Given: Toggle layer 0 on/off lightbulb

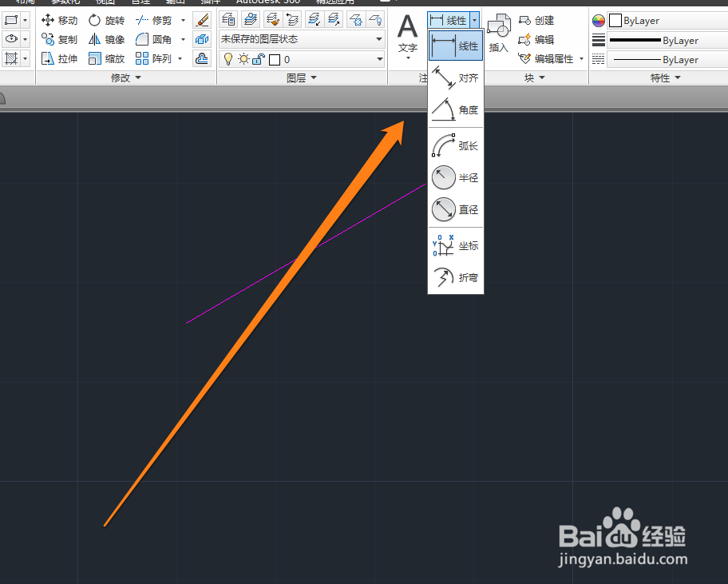Looking at the screenshot, I should (228, 59).
